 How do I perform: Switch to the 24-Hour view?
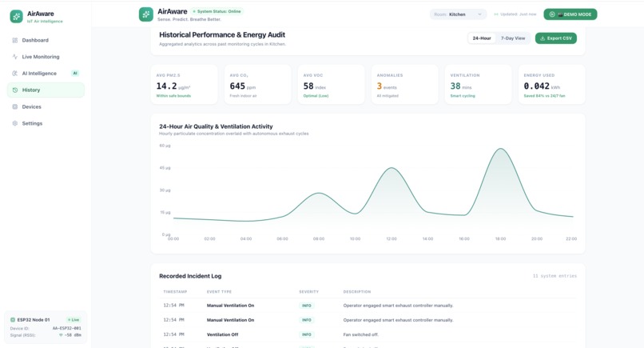click(482, 38)
